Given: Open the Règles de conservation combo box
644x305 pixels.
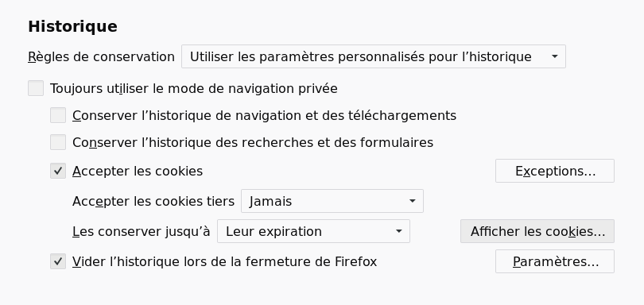Looking at the screenshot, I should (x=374, y=56).
